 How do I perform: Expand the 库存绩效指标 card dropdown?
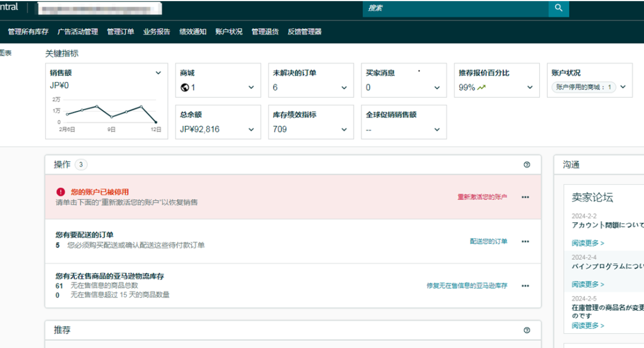pos(344,129)
